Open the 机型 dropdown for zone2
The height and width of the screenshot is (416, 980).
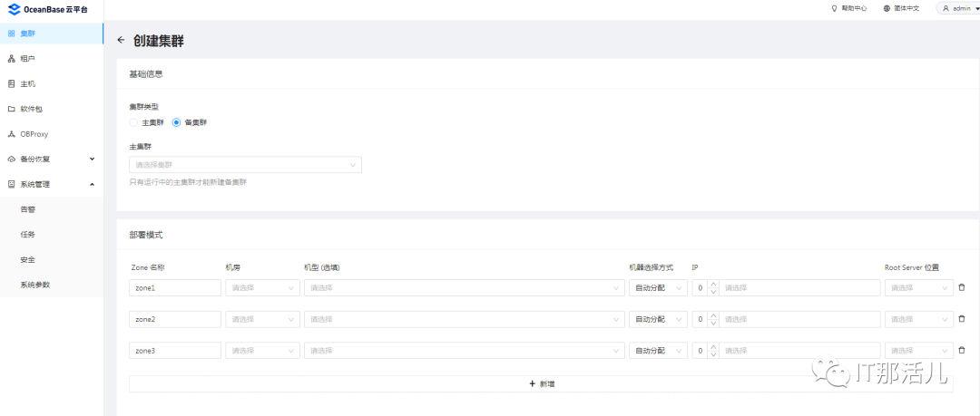[465, 319]
